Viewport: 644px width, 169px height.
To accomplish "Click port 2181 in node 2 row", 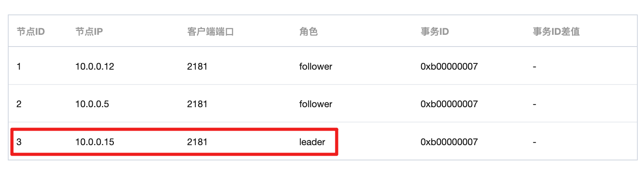I will (197, 104).
